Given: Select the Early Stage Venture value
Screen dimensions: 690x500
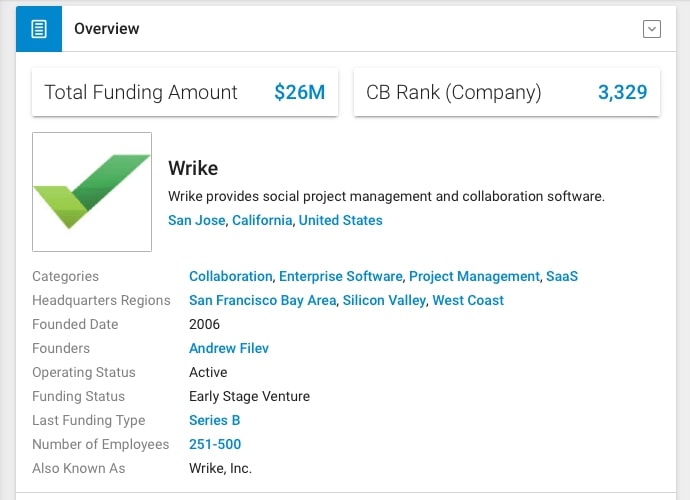Looking at the screenshot, I should coord(250,396).
